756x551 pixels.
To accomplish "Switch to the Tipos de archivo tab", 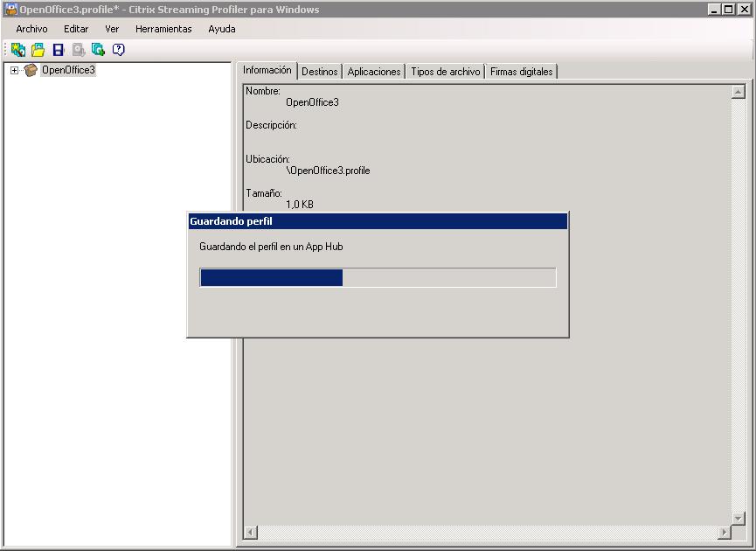I will coord(446,72).
